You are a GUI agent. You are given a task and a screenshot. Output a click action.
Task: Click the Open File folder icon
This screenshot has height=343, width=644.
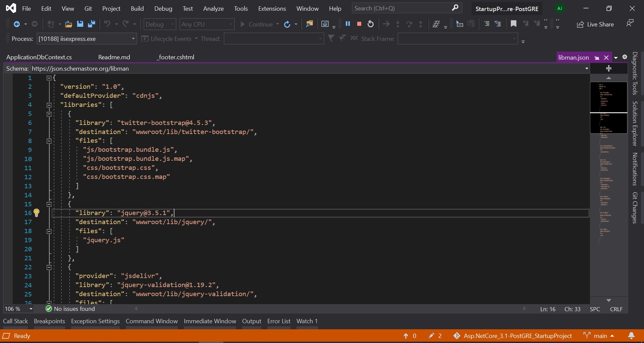68,24
